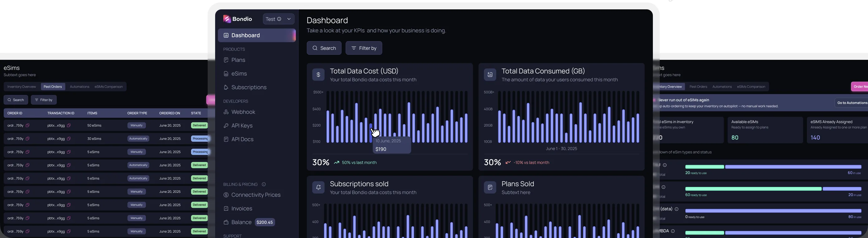The height and width of the screenshot is (238, 868).
Task: Click the progress bar with 0 ready to use
Action: [x=773, y=211]
